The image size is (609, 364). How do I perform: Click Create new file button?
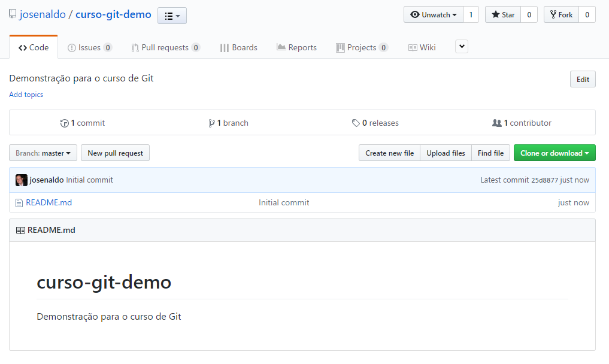coord(390,153)
